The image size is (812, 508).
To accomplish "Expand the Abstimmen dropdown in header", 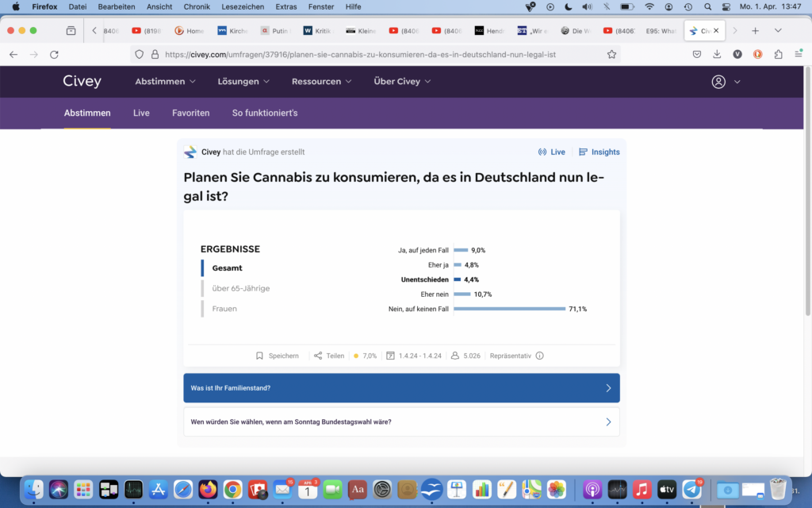I will 165,82.
